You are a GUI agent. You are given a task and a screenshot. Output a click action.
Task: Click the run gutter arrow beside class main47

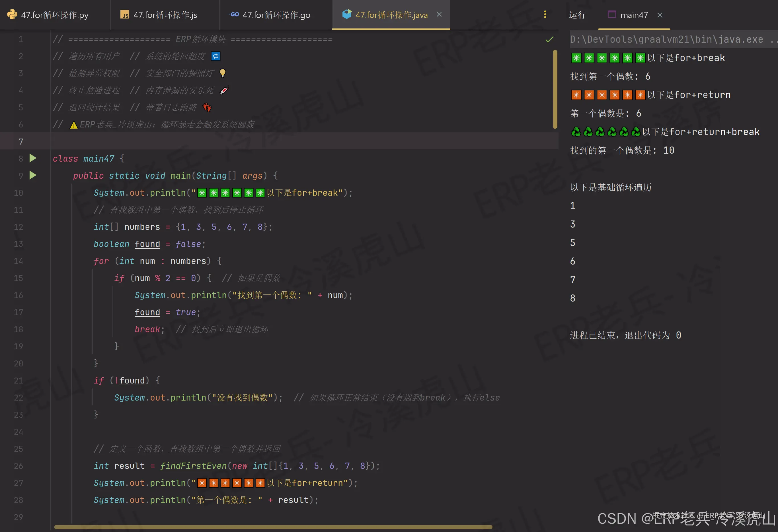(x=33, y=158)
